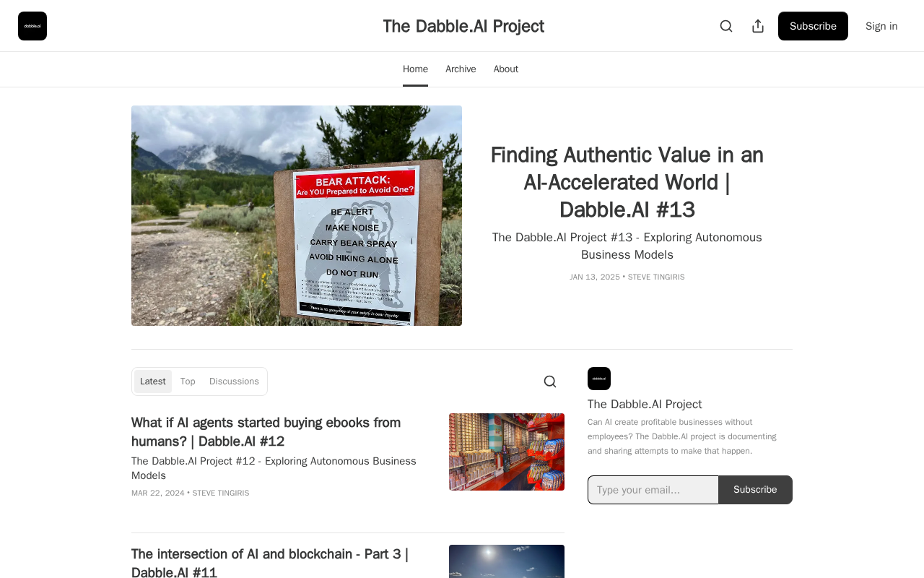Image resolution: width=924 pixels, height=578 pixels.
Task: Open the Dabble.AI #12 ebooks post title
Action: [266, 432]
